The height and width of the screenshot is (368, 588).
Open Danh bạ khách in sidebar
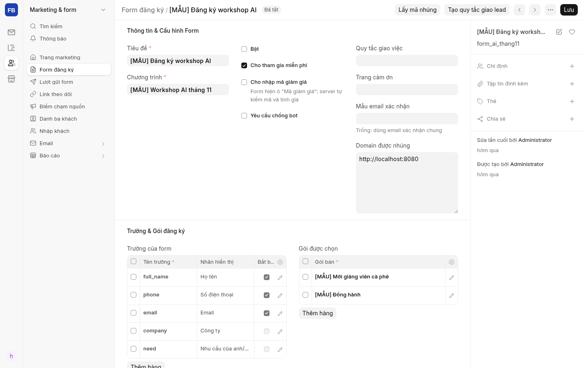pos(69,119)
